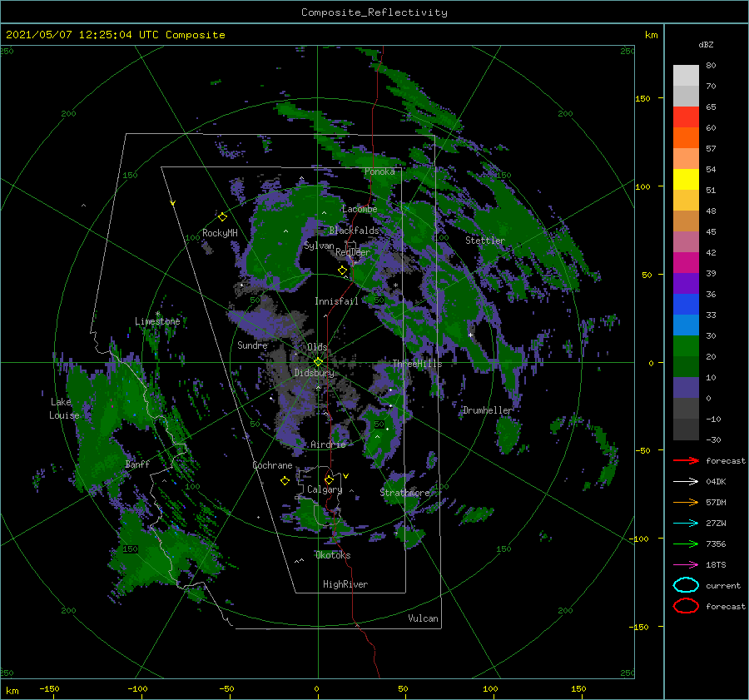The image size is (749, 700).
Task: Select the orange 57DM arrow legend entry
Action: (x=686, y=502)
